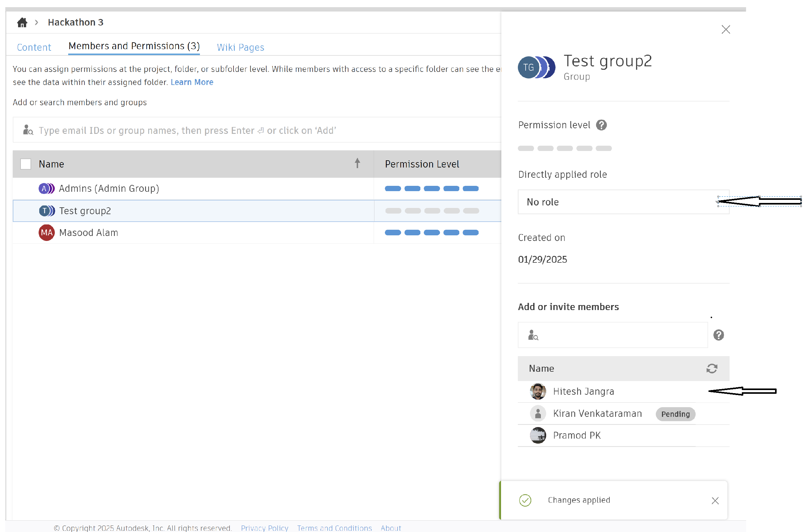This screenshot has height=532, width=809.
Task: Open the Wiki Pages tab
Action: tap(240, 47)
